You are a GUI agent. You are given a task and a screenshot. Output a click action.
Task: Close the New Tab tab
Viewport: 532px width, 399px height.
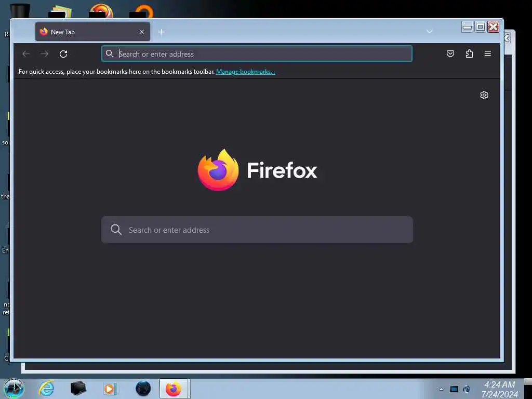[142, 32]
